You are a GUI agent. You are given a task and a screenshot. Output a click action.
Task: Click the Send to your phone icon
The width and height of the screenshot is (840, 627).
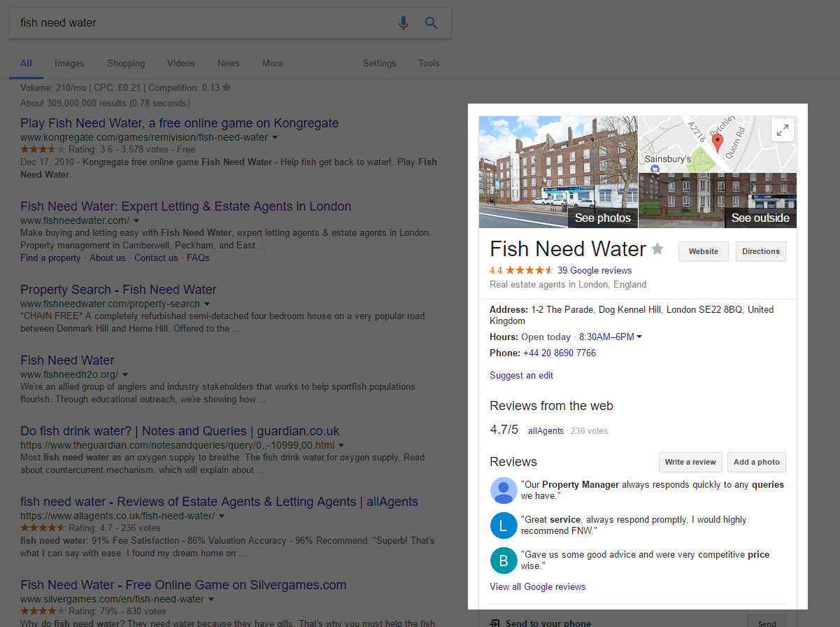click(x=494, y=623)
